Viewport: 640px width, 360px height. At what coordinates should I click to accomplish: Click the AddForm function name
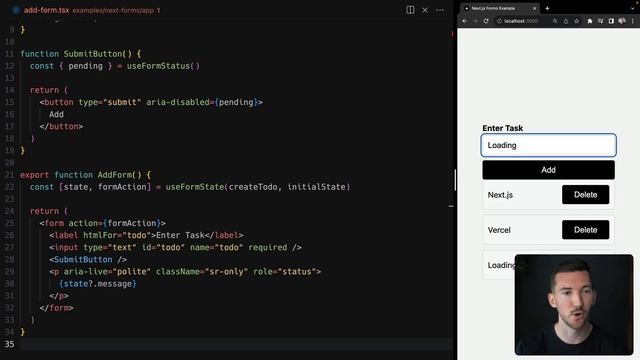pyautogui.click(x=114, y=175)
